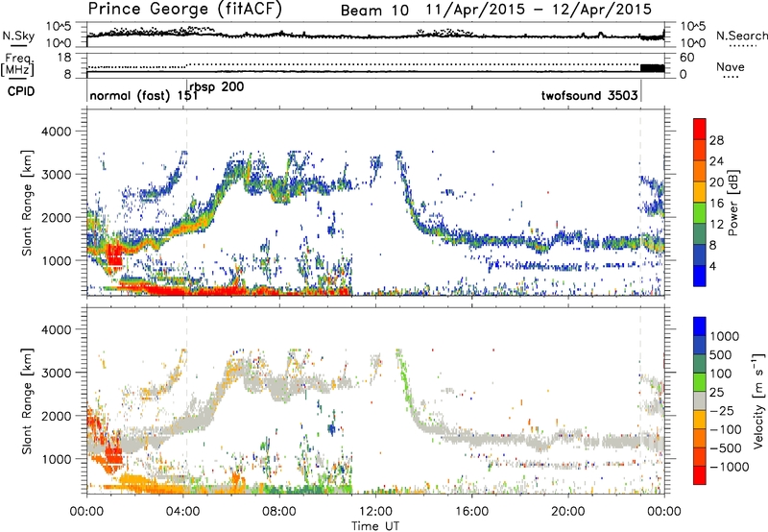Select the 'Beam 10' label
Viewport: 768px width, 532px height.
point(374,11)
